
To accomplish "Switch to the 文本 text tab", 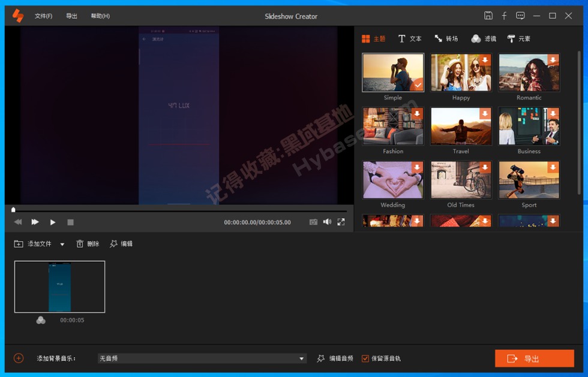I will 410,38.
